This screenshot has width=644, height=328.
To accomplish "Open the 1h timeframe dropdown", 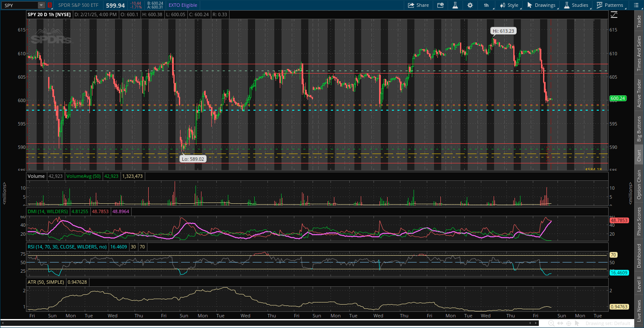I will (486, 5).
